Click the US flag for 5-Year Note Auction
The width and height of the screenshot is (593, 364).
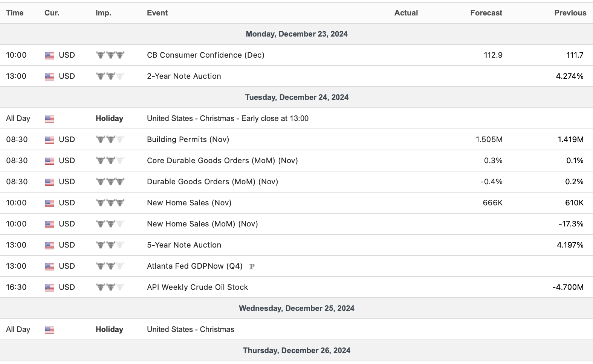pyautogui.click(x=49, y=245)
